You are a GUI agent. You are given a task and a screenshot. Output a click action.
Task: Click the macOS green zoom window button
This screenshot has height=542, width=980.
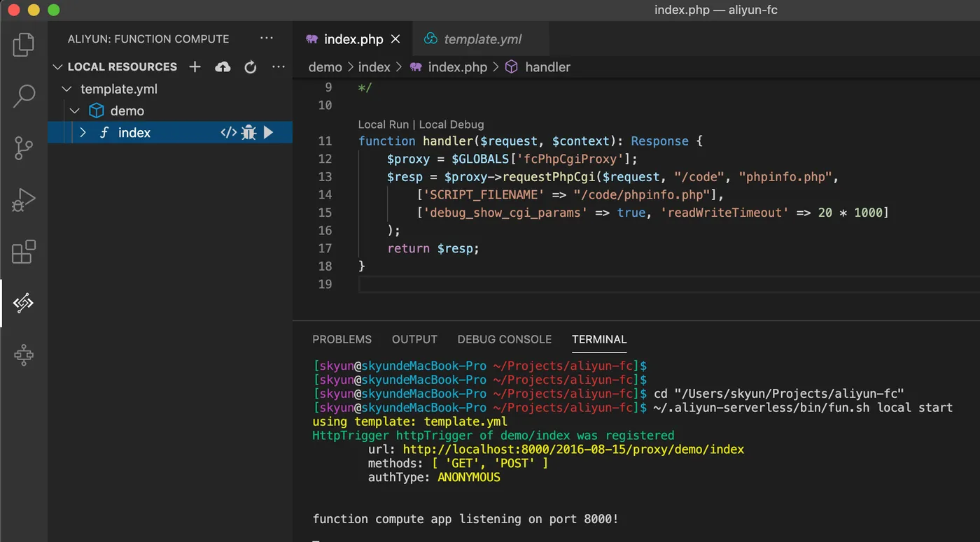pyautogui.click(x=54, y=10)
